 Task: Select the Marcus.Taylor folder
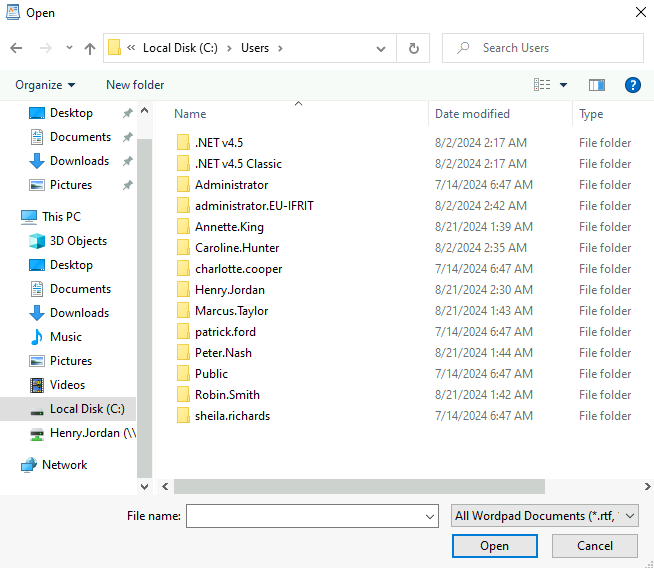coord(231,311)
